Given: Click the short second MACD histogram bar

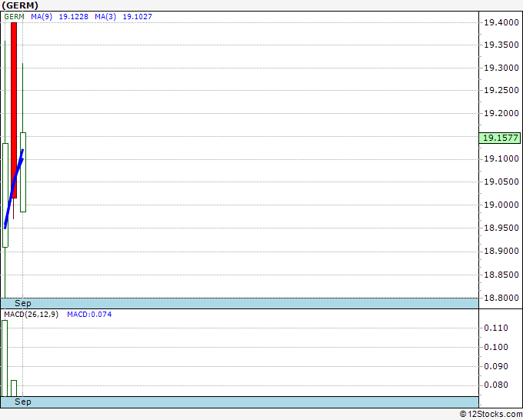Looking at the screenshot, I should coord(14,388).
